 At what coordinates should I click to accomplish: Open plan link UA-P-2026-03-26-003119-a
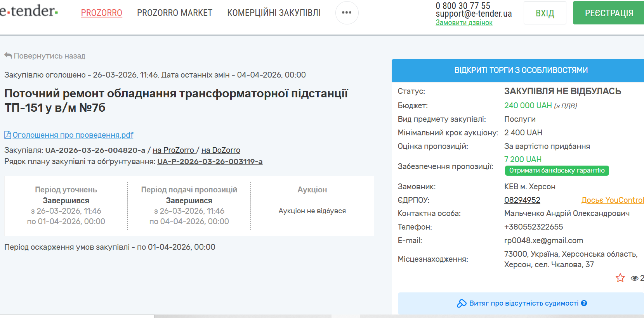point(210,161)
